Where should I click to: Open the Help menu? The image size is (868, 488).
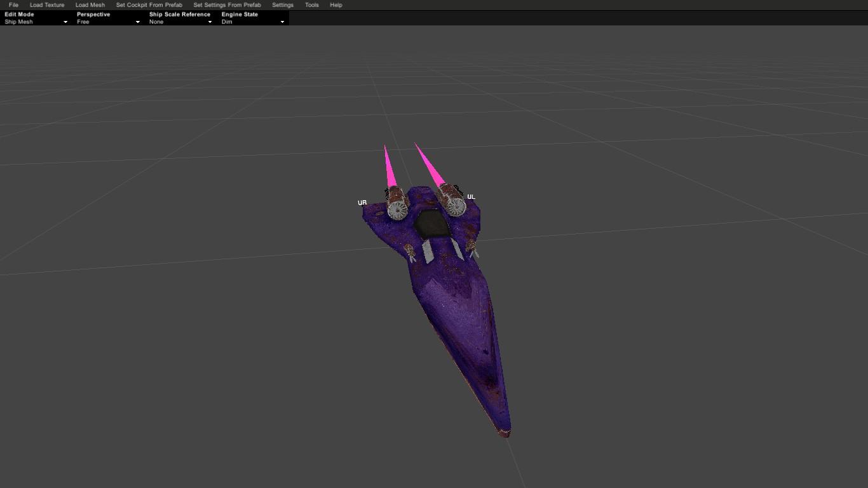pos(336,5)
